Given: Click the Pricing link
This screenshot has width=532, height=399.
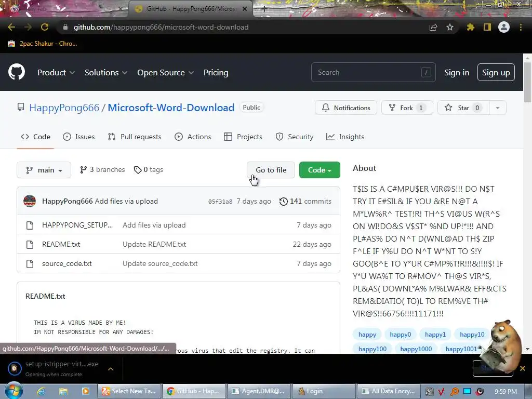Looking at the screenshot, I should [x=216, y=73].
